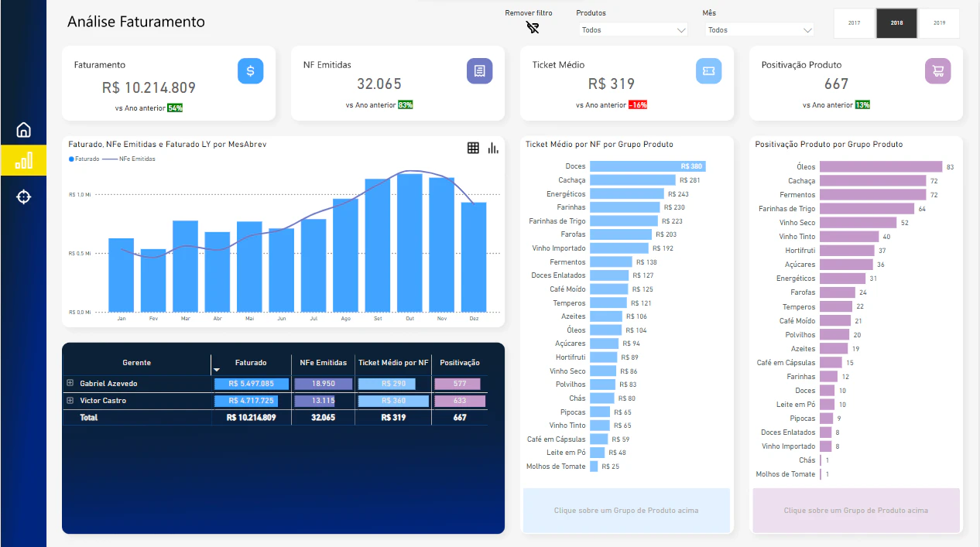This screenshot has width=980, height=547.
Task: Open the home page from the sidebar
Action: [x=23, y=130]
